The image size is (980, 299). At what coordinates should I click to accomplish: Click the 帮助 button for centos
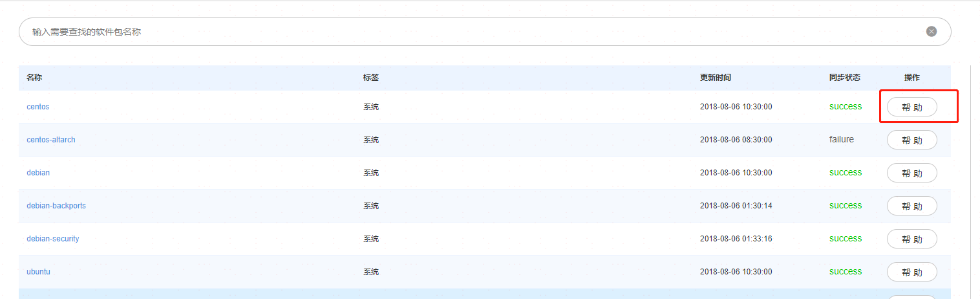(x=911, y=107)
